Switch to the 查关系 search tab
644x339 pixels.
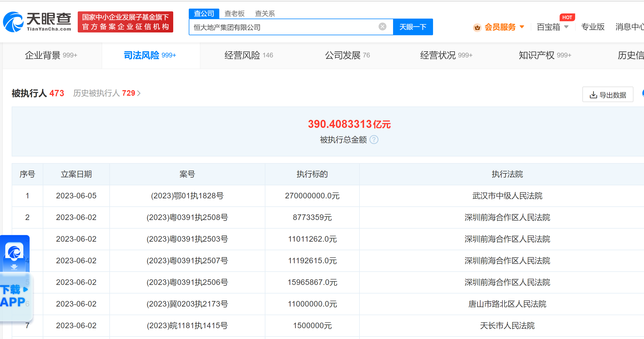point(265,14)
